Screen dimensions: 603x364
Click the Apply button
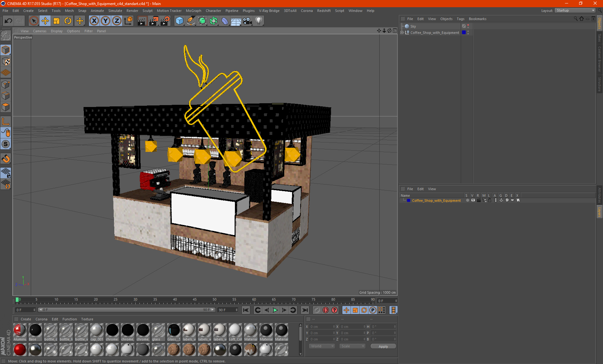383,346
